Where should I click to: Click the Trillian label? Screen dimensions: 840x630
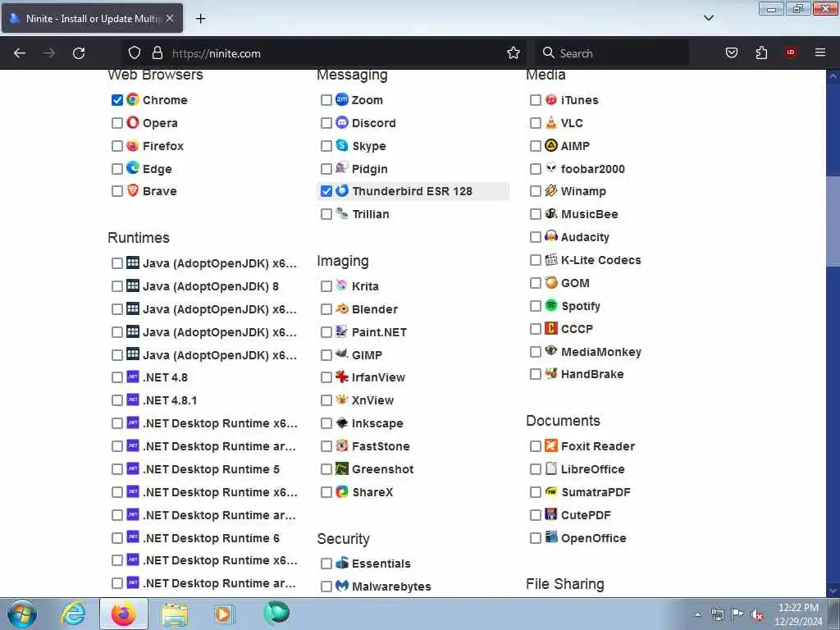(371, 214)
